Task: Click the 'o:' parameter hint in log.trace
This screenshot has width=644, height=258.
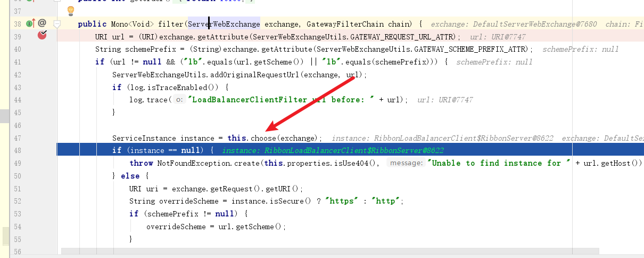Action: (179, 100)
